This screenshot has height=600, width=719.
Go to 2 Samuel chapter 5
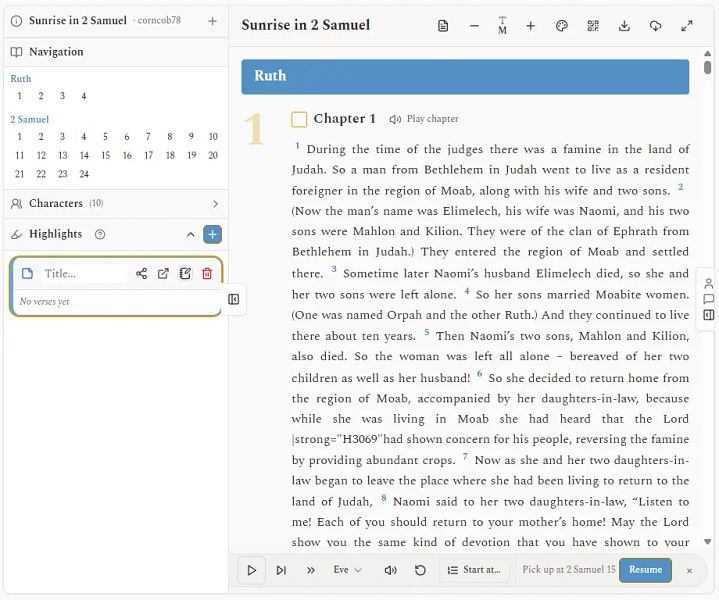(x=105, y=137)
